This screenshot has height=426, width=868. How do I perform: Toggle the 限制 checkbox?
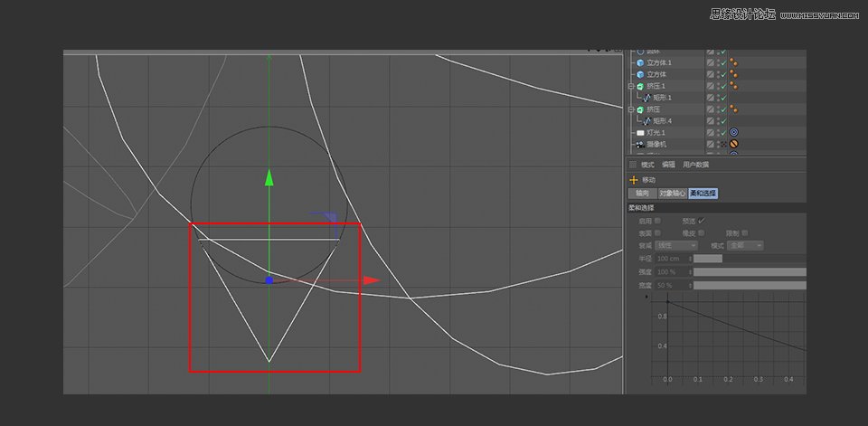(x=745, y=233)
